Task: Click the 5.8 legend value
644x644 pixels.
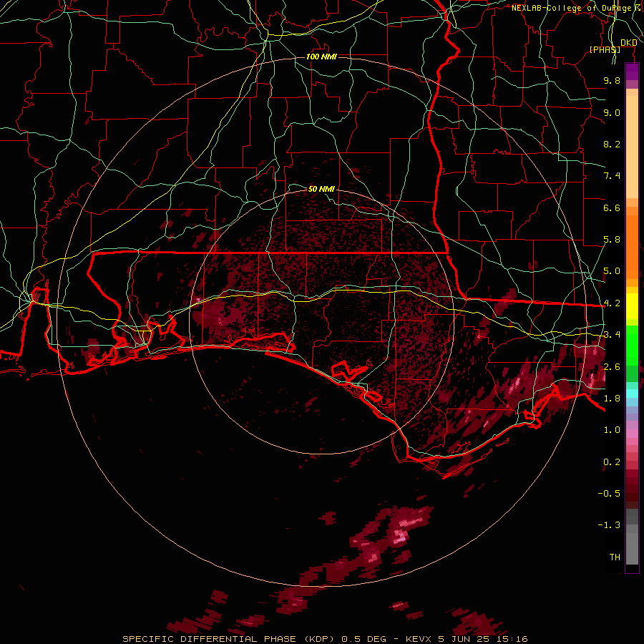Action: click(x=612, y=240)
